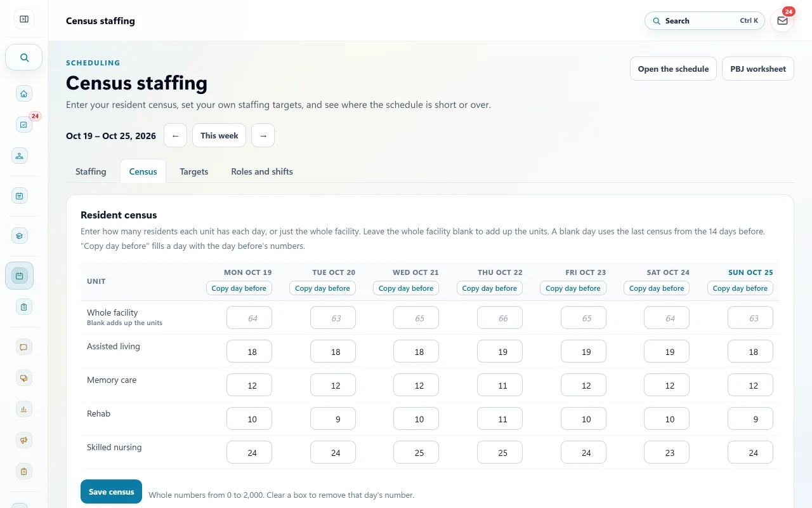Screen dimensions: 812x508
Task: Copy day before for Tue Oct 20
Action: (x=323, y=288)
